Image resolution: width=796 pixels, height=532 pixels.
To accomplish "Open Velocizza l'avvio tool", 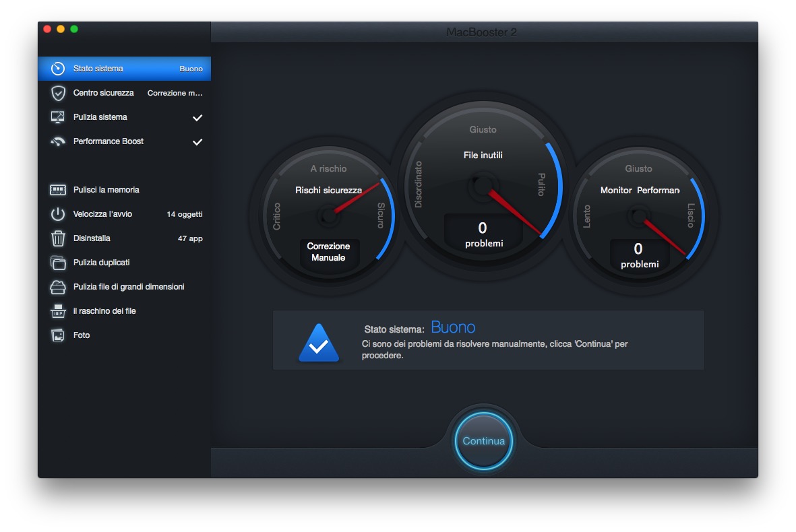I will [125, 214].
